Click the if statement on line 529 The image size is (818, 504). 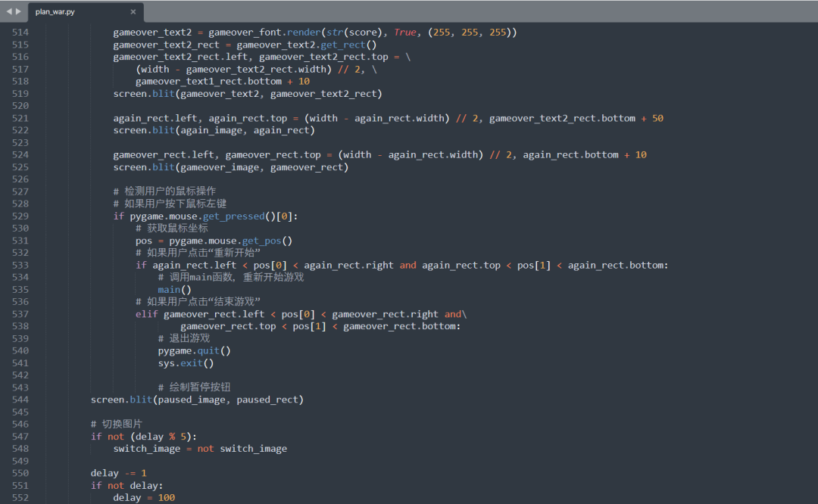118,216
